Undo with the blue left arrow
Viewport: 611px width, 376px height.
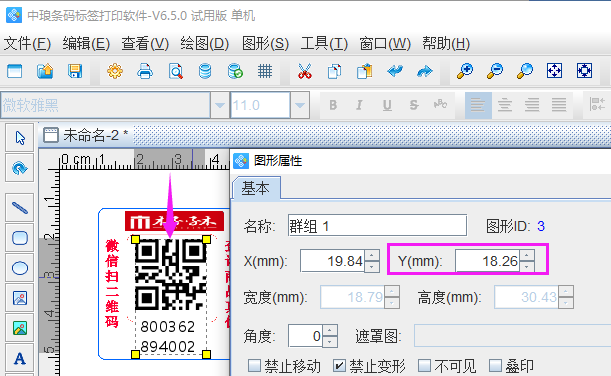tap(395, 71)
